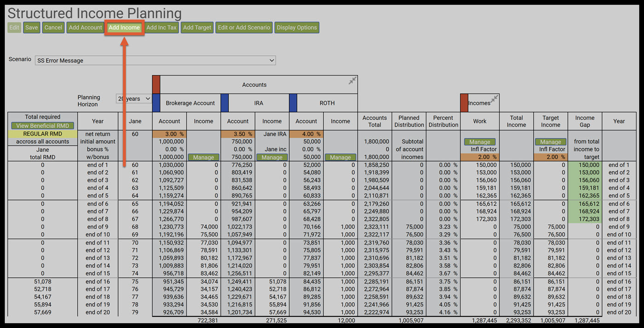Click the disabled Edit button

click(x=14, y=28)
